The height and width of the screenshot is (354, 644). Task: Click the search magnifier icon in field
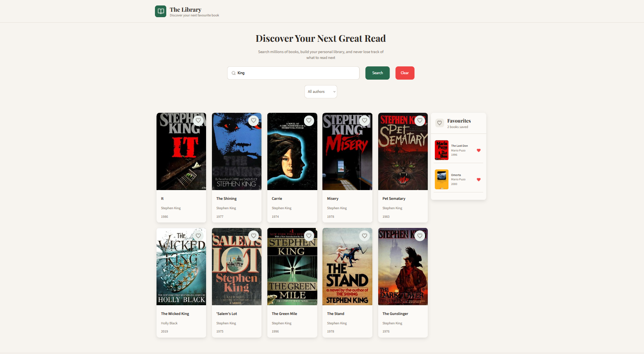(233, 73)
